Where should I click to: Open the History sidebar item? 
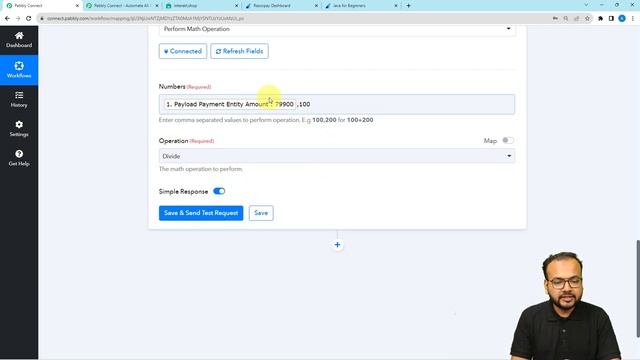click(19, 99)
